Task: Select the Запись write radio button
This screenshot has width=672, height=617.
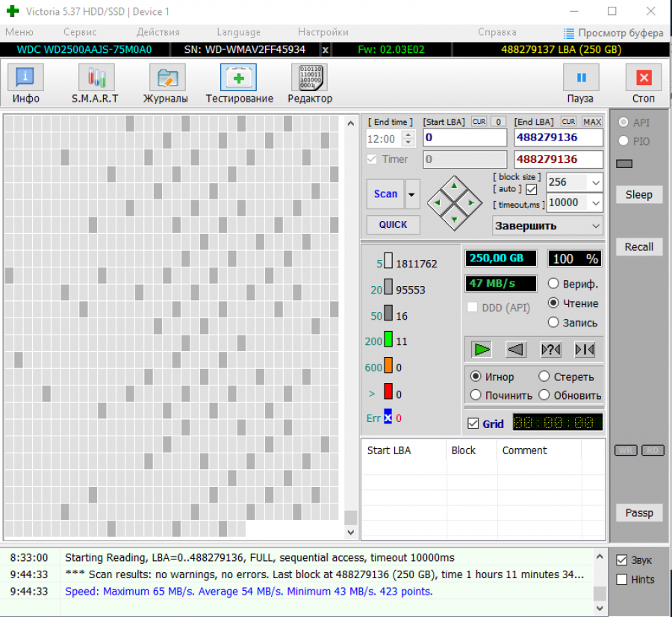Action: click(553, 323)
